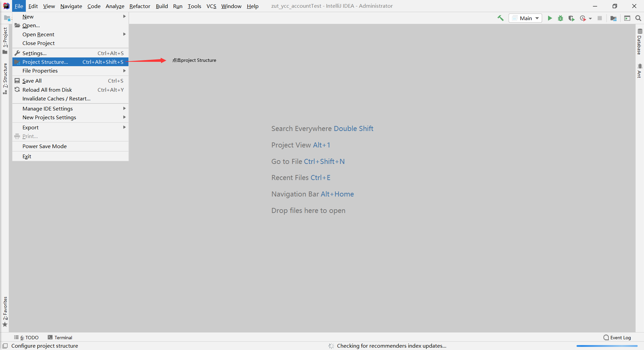Open the Code menu
The width and height of the screenshot is (644, 350).
[94, 6]
